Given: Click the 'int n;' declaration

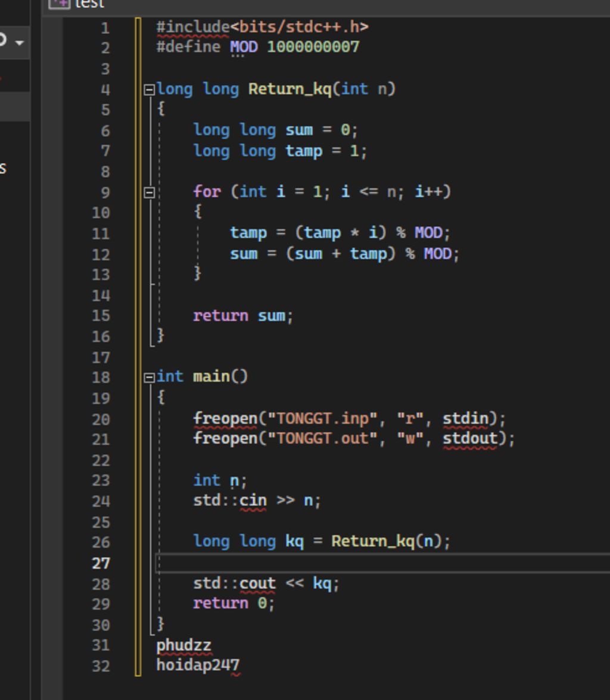Looking at the screenshot, I should 219,480.
